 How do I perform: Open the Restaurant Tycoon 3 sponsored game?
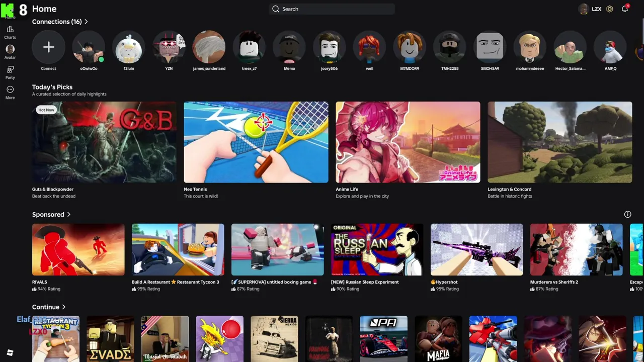tap(178, 250)
